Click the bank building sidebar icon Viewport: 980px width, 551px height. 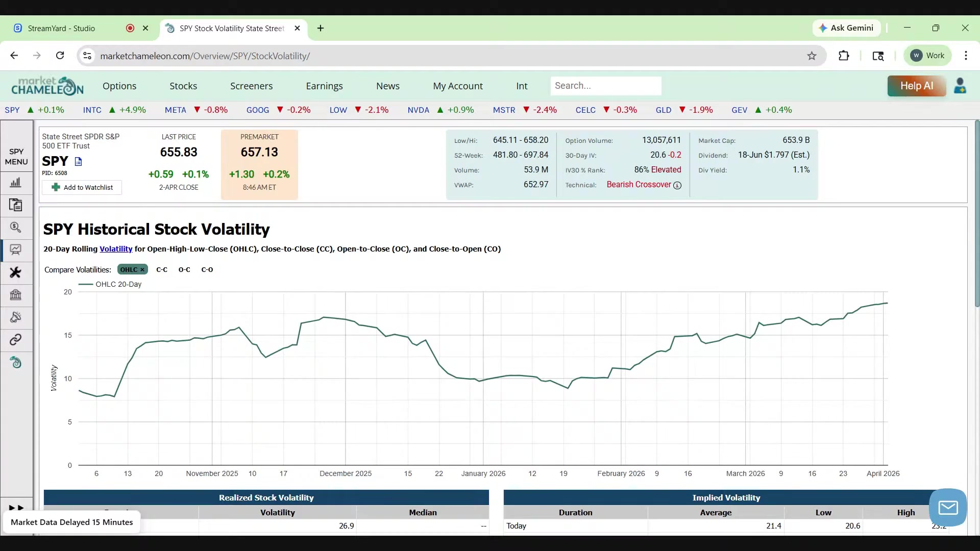16,295
